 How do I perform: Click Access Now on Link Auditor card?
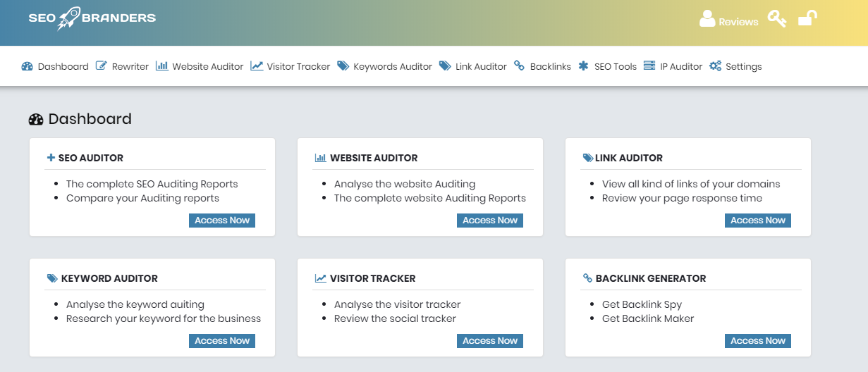pyautogui.click(x=758, y=221)
